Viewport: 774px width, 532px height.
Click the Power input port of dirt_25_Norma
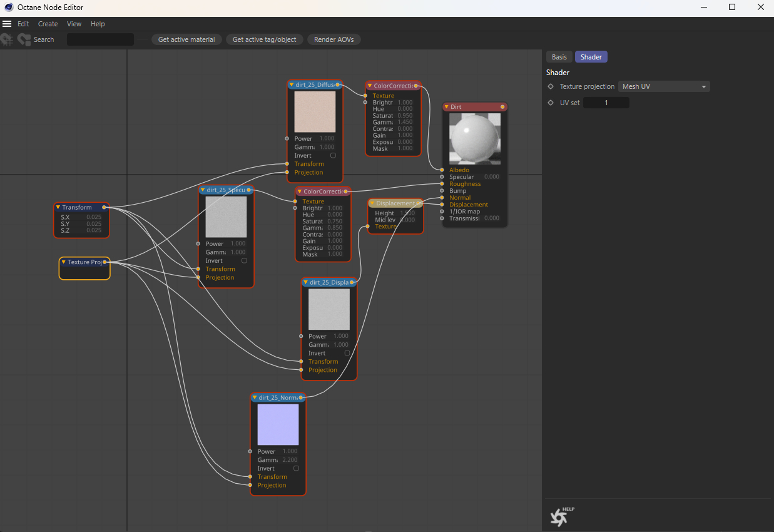[x=250, y=451]
